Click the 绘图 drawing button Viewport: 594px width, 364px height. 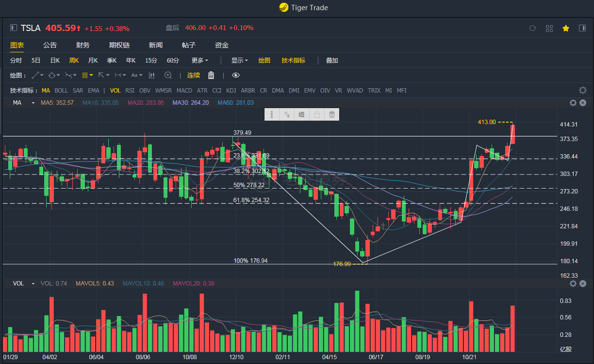(264, 61)
